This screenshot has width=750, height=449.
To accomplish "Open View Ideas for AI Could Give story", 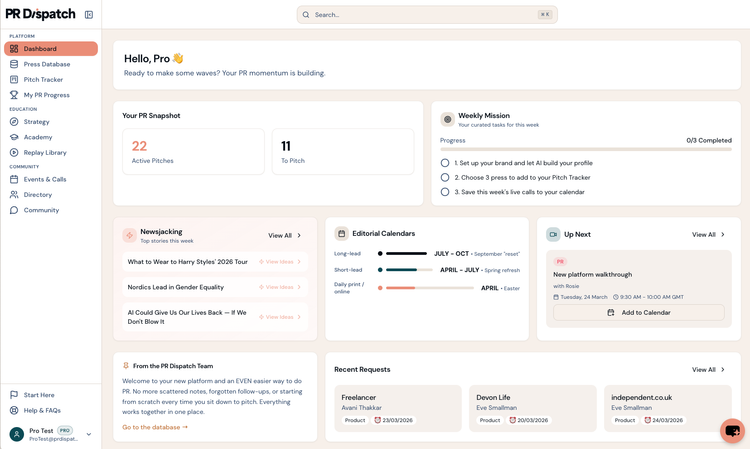I will [x=280, y=317].
